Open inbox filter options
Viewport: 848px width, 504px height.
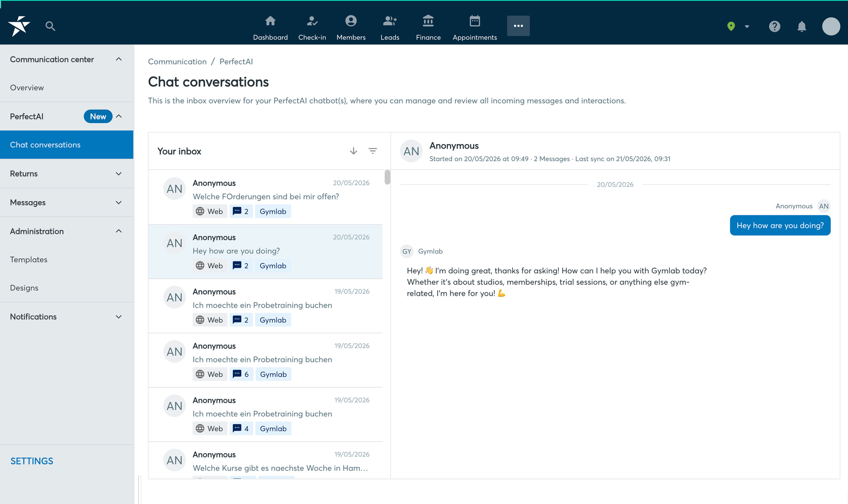373,151
